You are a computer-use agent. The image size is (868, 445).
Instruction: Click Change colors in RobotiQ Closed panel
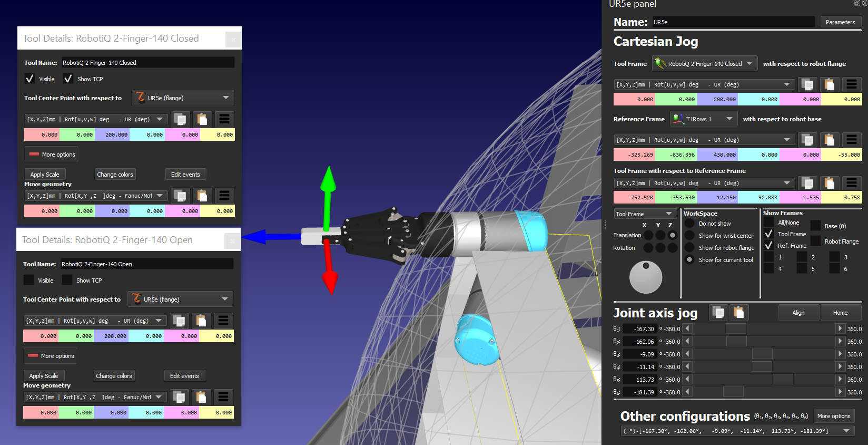pos(115,175)
